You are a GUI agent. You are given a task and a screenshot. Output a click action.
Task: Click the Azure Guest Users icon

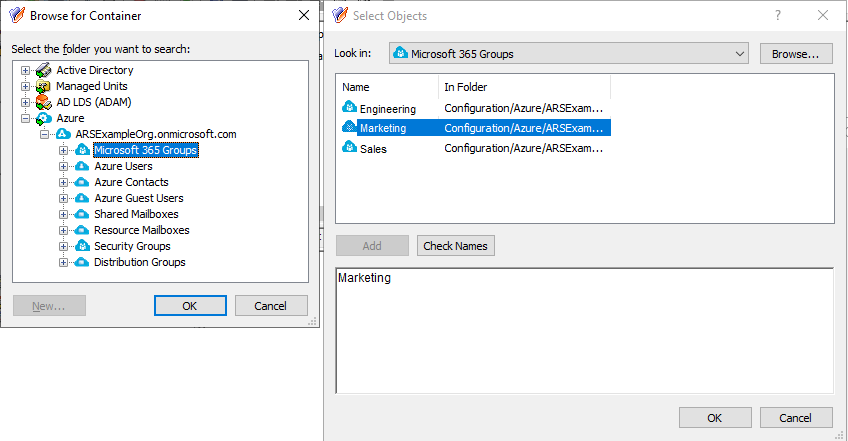pyautogui.click(x=82, y=198)
